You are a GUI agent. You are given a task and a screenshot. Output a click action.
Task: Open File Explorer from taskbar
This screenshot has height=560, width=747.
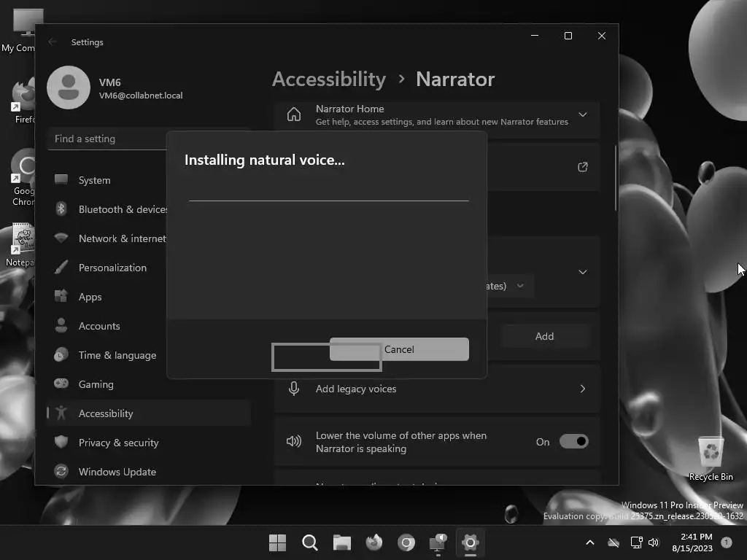(x=342, y=542)
